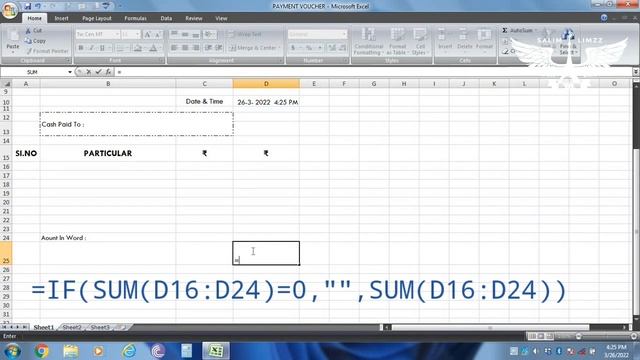
Task: Open Clipboard group dialog launcher
Action: [x=68, y=60]
